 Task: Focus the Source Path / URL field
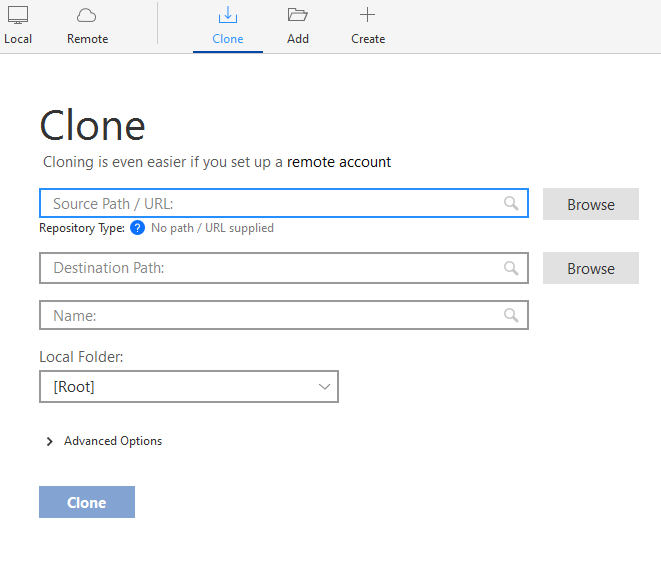point(270,203)
